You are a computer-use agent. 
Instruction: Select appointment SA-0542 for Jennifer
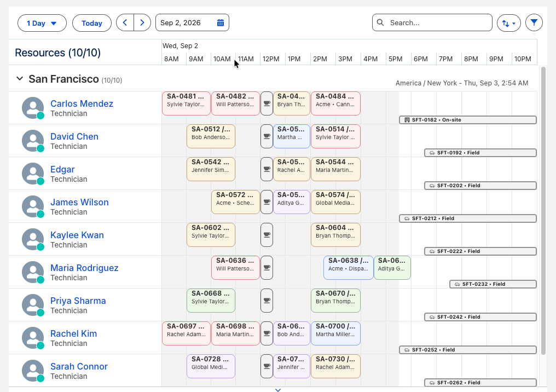211,169
